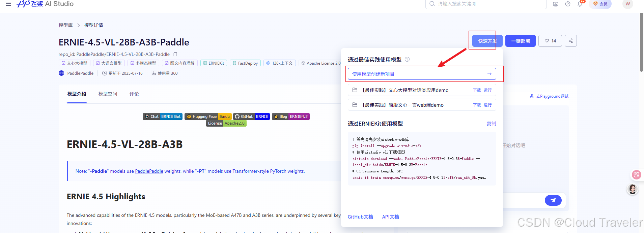Viewport: 644px width, 233px height.
Task: Download the 简版文心一言web端demo
Action: point(477,105)
